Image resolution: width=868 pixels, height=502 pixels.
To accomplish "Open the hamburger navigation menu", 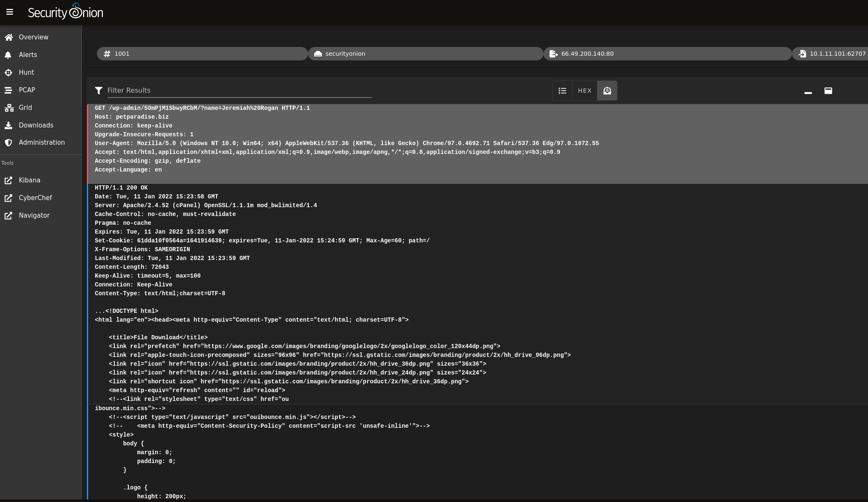I will [x=10, y=12].
